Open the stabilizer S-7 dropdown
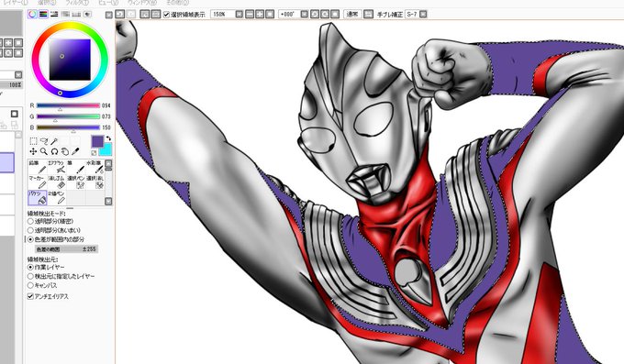 click(423, 15)
